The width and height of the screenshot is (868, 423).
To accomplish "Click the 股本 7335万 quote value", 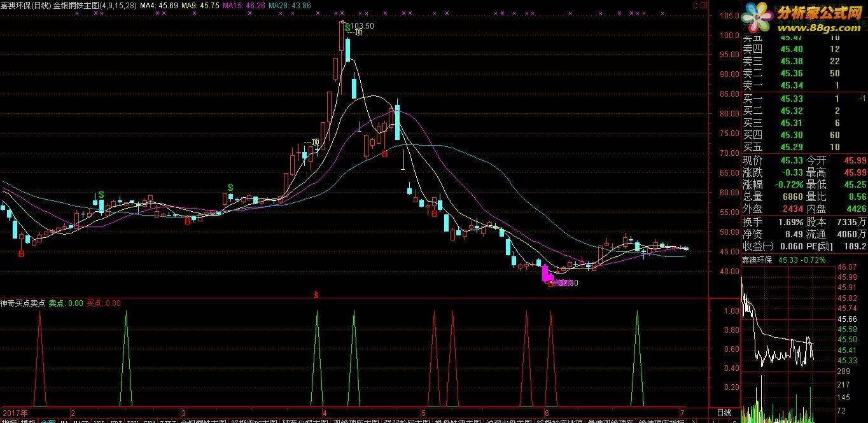I will point(853,222).
